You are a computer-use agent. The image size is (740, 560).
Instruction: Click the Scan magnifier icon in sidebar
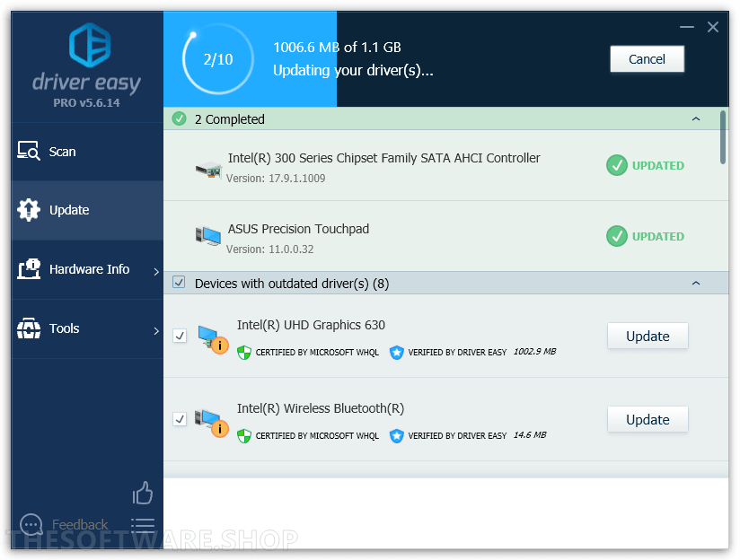29,151
